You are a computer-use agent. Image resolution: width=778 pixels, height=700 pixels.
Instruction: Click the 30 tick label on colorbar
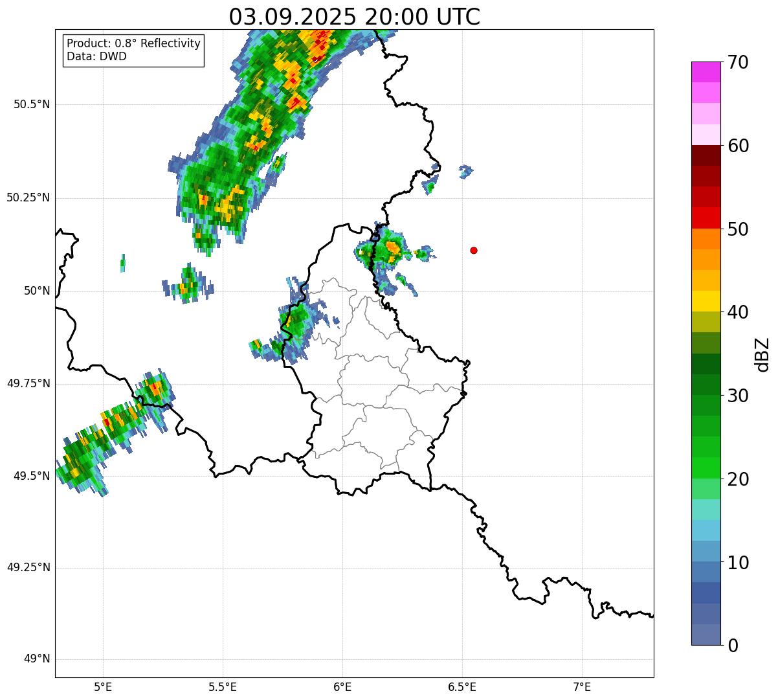(738, 396)
